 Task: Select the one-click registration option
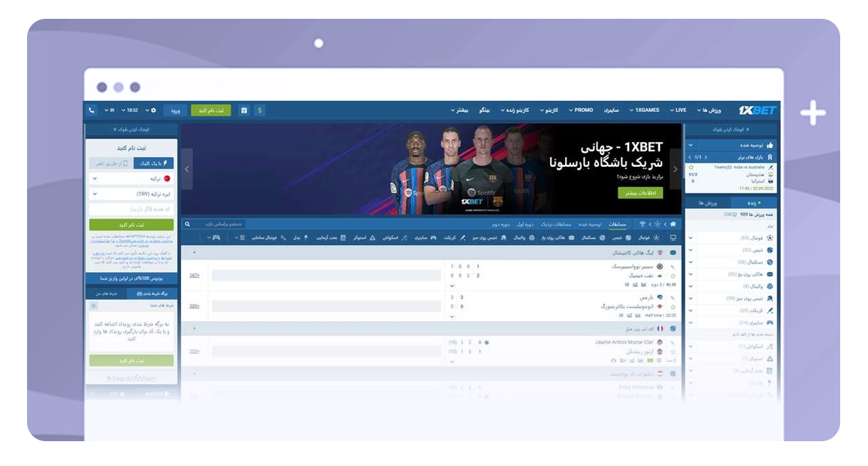coord(153,163)
